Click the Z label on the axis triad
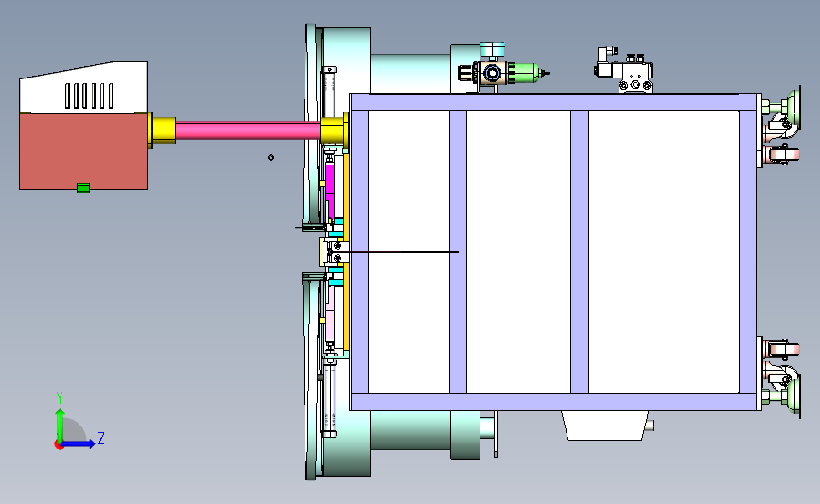 tap(101, 438)
